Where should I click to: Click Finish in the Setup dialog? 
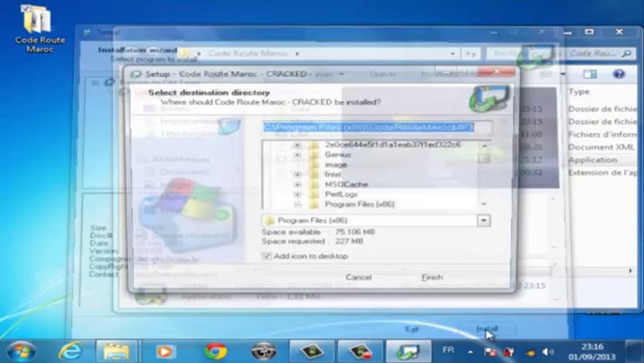point(432,277)
